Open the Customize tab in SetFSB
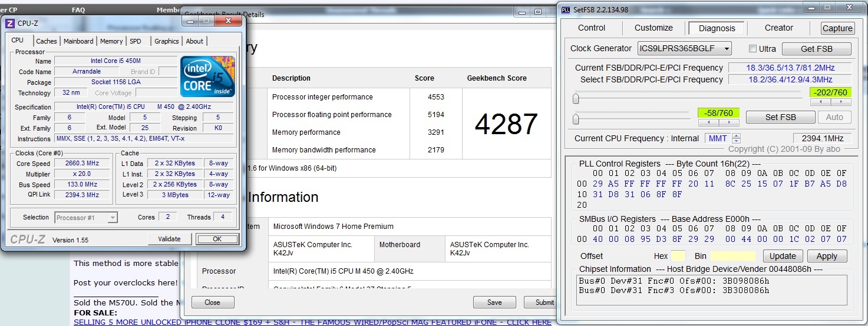The height and width of the screenshot is (326, 868). 654,28
